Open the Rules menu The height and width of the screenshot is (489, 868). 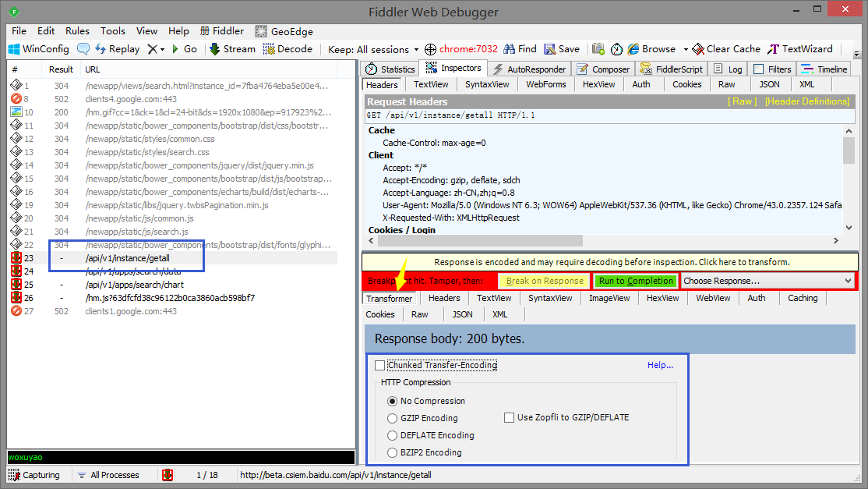coord(77,31)
